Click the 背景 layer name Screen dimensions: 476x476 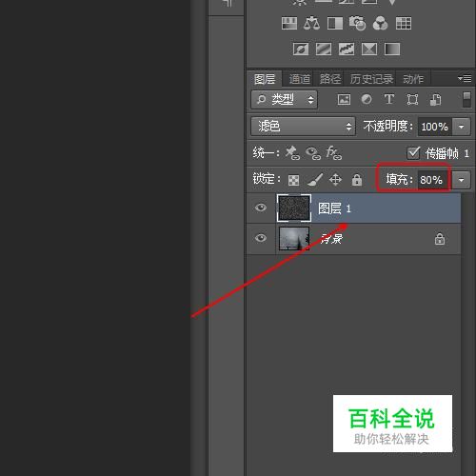pos(331,239)
